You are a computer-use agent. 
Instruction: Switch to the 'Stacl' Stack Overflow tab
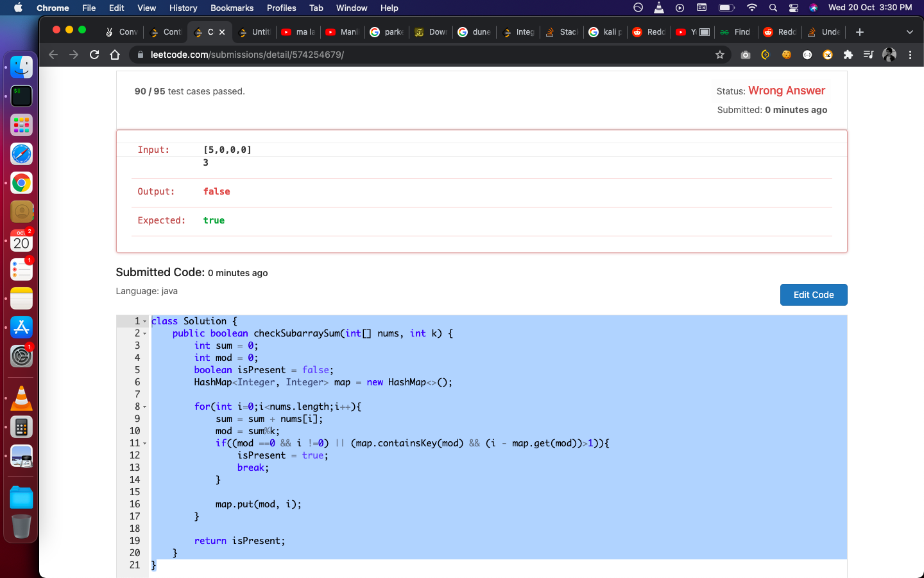tap(562, 32)
